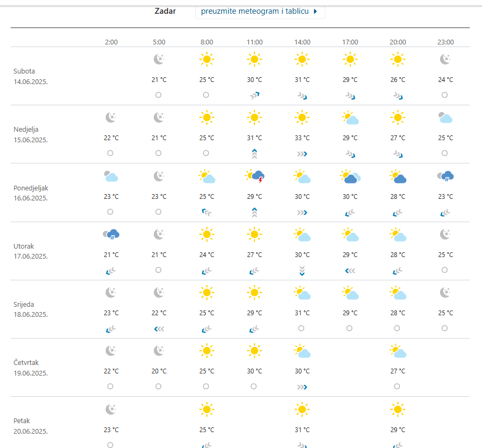482x448 pixels.
Task: Click the cloudy night icon on Sunday at 23:00
Action: 445,118
